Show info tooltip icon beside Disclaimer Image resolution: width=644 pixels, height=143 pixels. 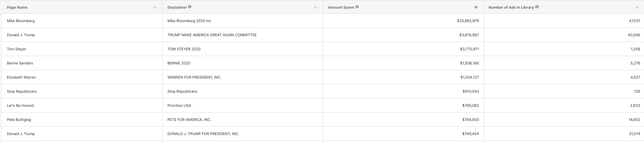pos(190,7)
